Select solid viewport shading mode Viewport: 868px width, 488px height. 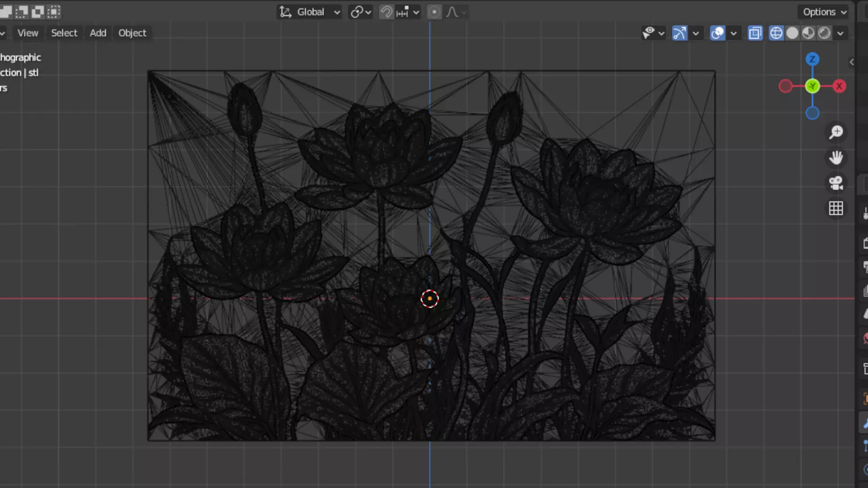792,33
